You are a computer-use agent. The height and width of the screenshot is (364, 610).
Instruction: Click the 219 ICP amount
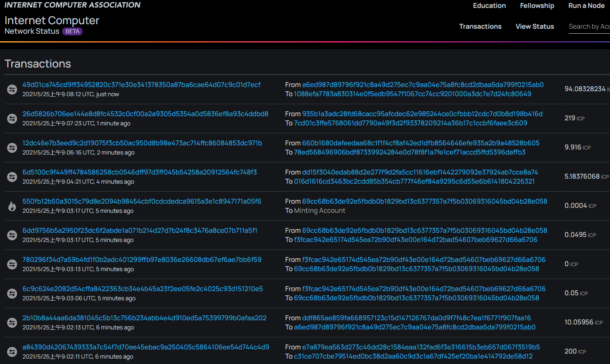pos(574,118)
